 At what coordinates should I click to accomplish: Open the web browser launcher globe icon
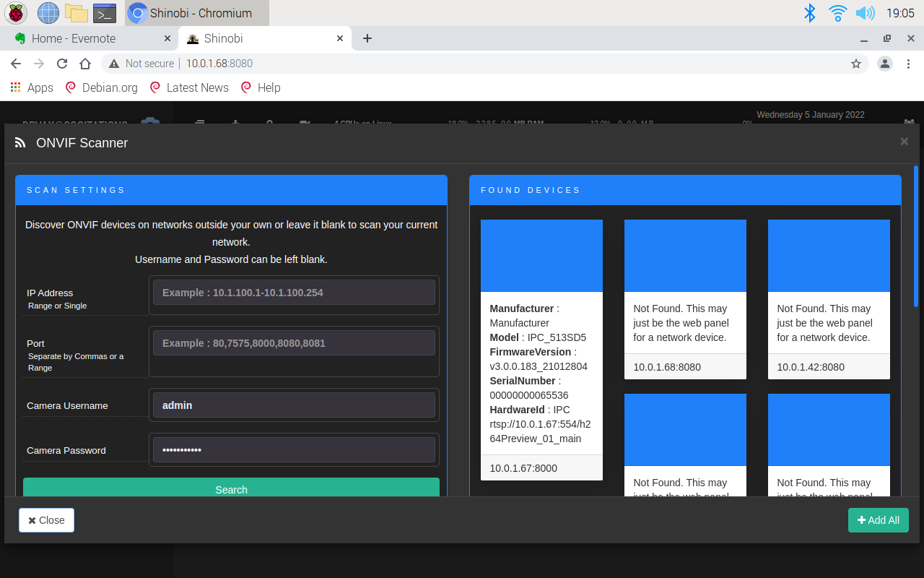(x=48, y=13)
